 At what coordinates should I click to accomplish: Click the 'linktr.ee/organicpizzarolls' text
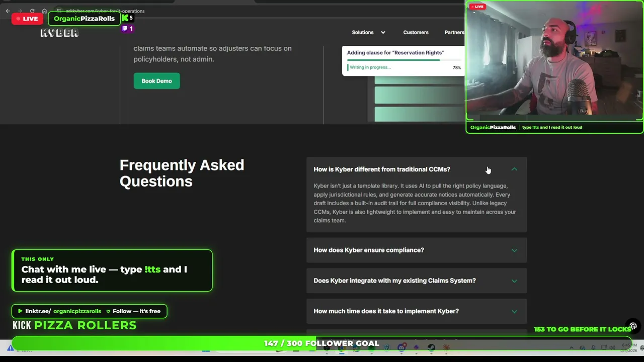(x=63, y=311)
